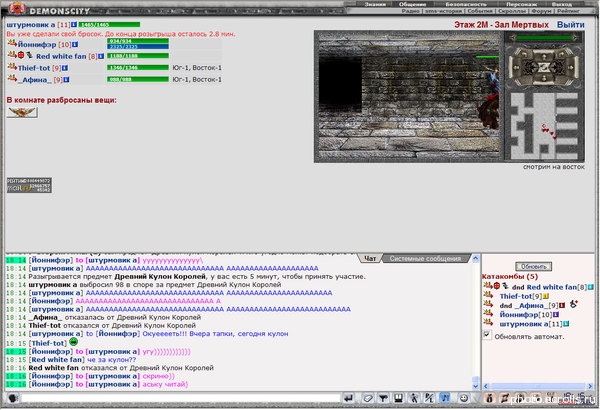Open the sms-история link

pyautogui.click(x=444, y=11)
